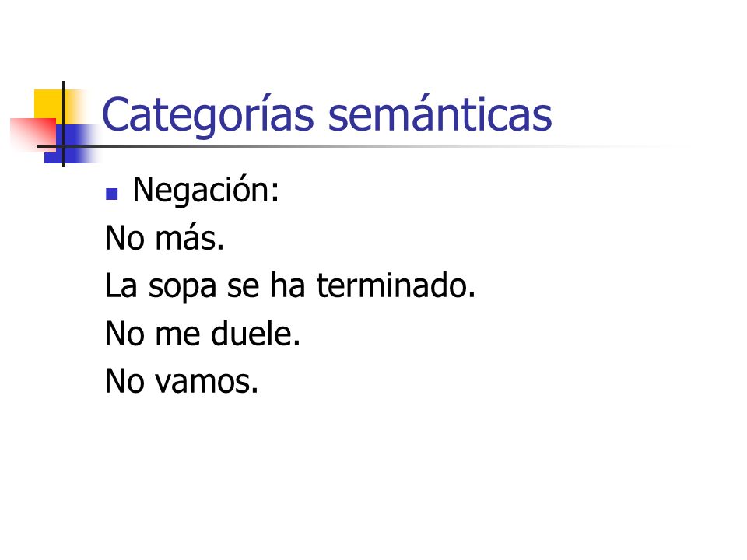
Task: Click the word "La" starting the soup sentence
Action: (x=121, y=285)
